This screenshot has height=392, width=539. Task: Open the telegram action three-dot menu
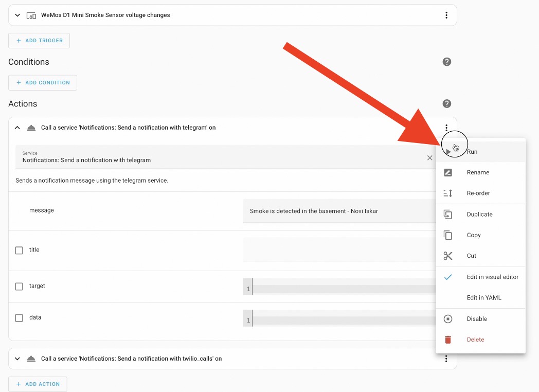tap(446, 128)
